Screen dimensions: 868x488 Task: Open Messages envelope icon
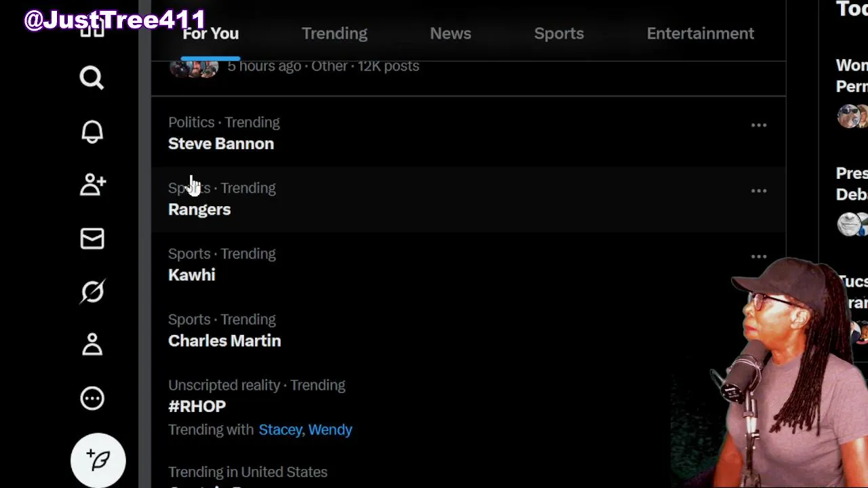coord(92,239)
